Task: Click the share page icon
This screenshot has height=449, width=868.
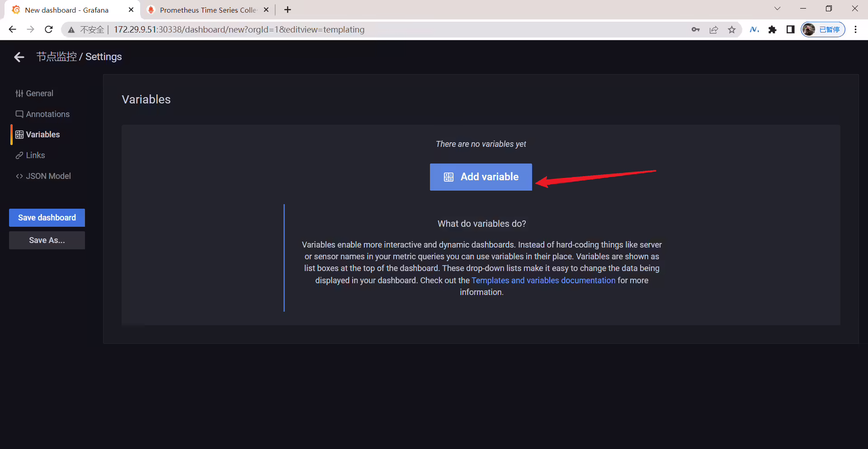Action: pos(714,29)
